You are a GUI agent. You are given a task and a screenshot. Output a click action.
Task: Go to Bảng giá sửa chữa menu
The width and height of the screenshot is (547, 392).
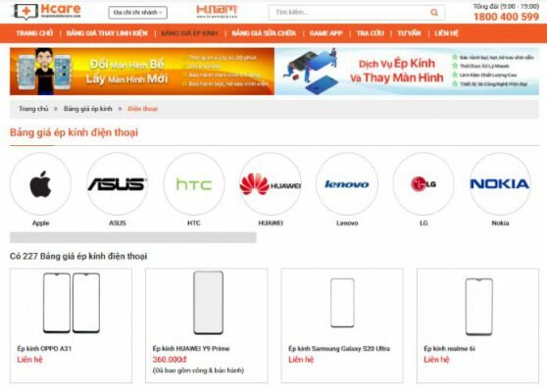tap(264, 33)
